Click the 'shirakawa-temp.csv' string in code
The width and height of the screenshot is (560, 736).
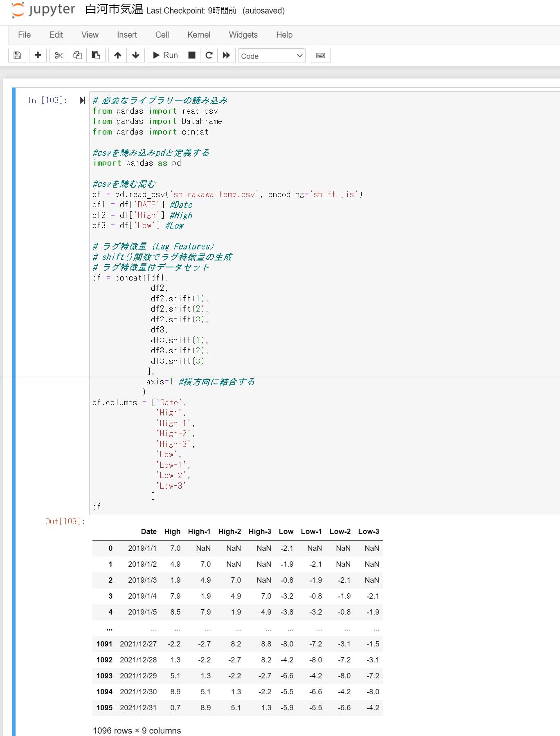pyautogui.click(x=214, y=194)
